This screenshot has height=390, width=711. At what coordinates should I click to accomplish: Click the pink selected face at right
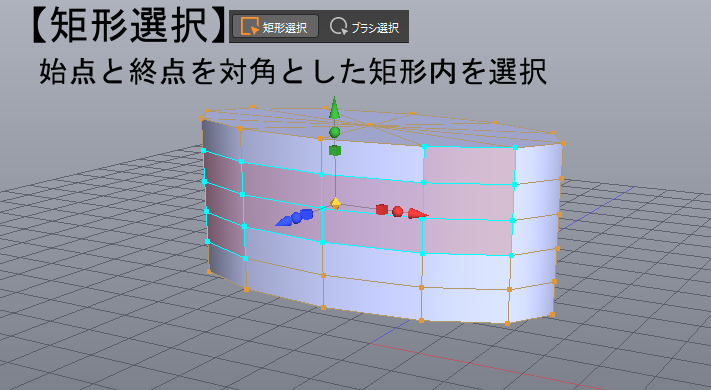[469, 166]
